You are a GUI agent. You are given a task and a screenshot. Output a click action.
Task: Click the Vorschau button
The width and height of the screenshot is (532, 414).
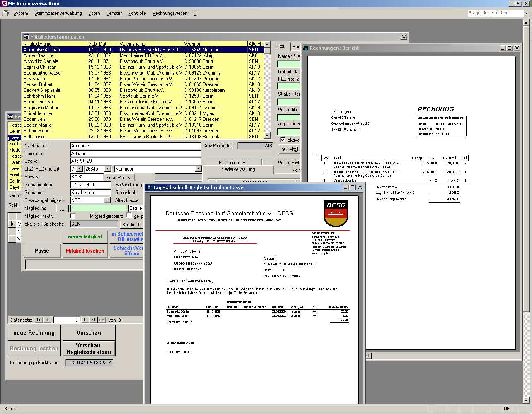(x=89, y=332)
